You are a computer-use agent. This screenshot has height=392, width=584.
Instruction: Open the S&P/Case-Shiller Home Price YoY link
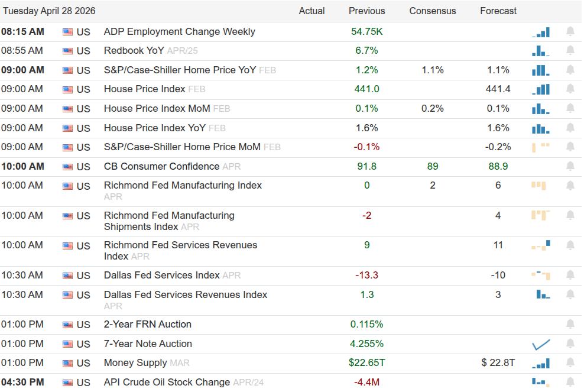[180, 70]
